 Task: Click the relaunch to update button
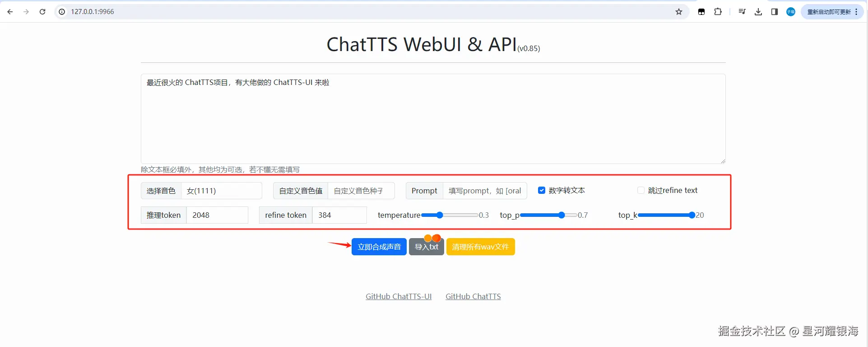pos(832,12)
